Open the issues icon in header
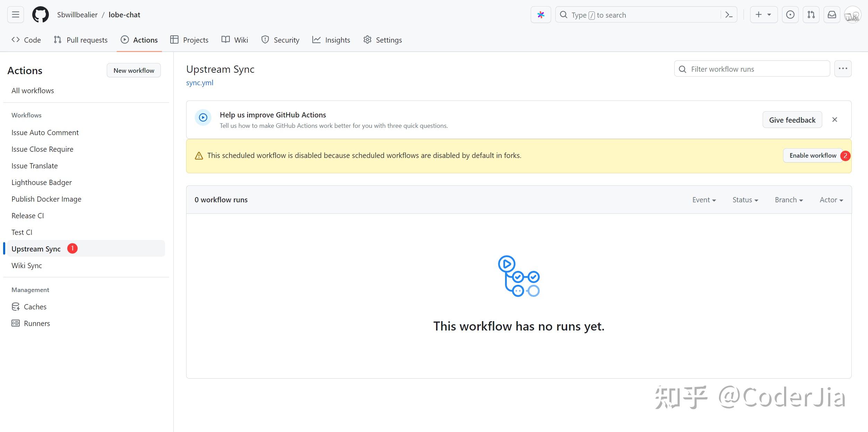868x432 pixels. tap(790, 15)
